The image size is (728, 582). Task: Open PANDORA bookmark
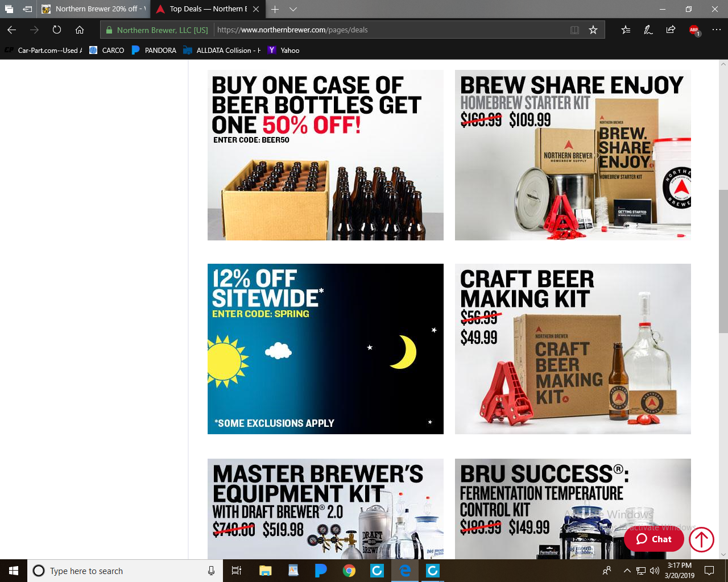coord(154,51)
